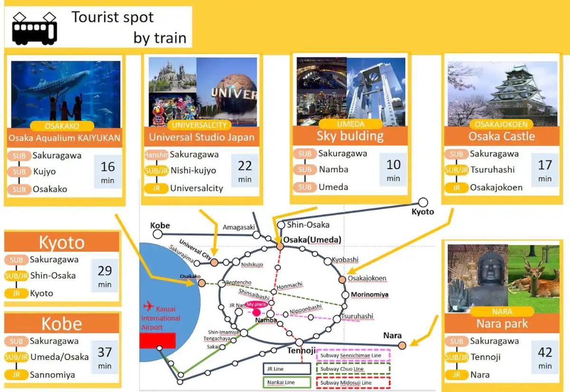
Task: Click the SUB badge beside Kujyo
Action: click(x=19, y=172)
